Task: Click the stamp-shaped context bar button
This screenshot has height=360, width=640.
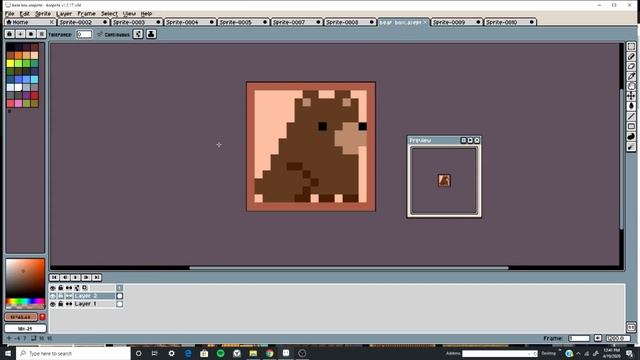Action: pyautogui.click(x=151, y=34)
